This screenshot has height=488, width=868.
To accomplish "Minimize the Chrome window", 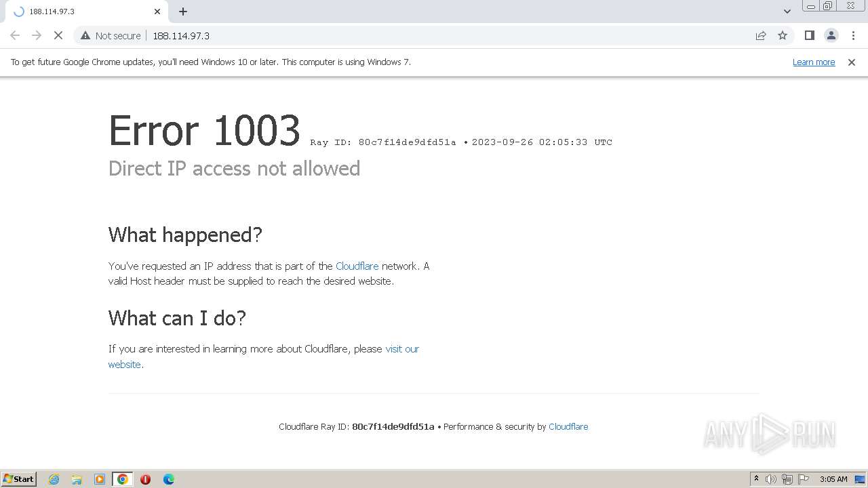I will pyautogui.click(x=810, y=6).
